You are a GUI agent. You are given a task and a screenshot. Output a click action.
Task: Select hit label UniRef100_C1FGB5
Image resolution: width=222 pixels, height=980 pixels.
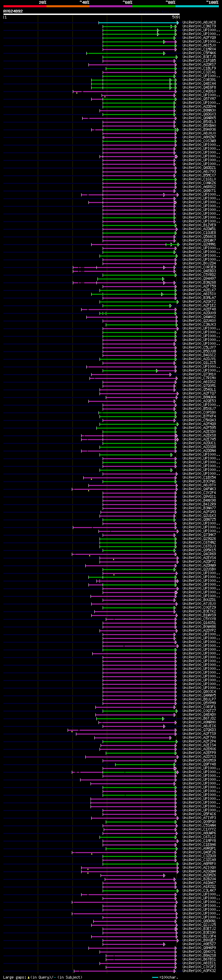[199, 60]
